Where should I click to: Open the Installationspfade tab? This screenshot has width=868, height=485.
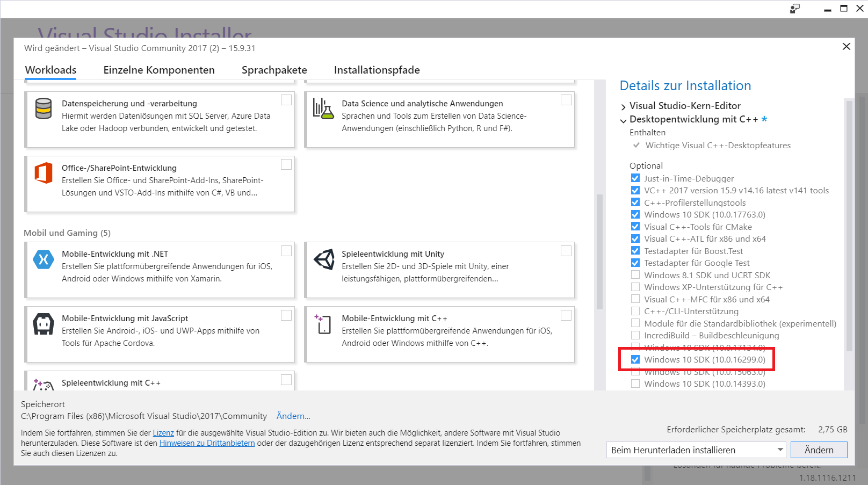coord(377,70)
